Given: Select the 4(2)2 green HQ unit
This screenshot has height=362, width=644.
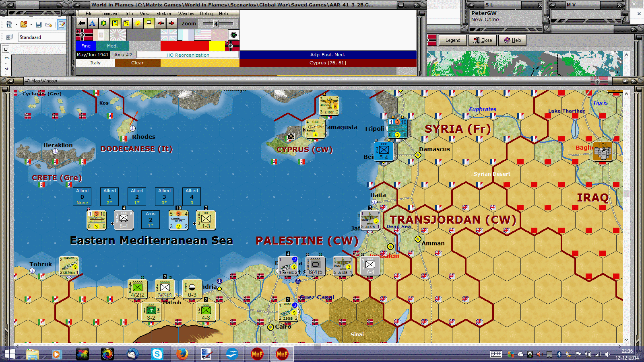Looking at the screenshot, I should (137, 289).
